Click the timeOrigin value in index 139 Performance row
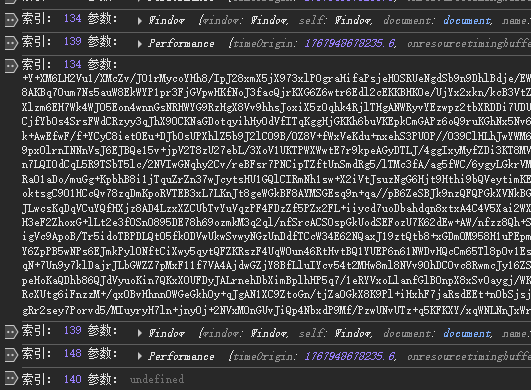This screenshot has width=531, height=390. pyautogui.click(x=350, y=44)
